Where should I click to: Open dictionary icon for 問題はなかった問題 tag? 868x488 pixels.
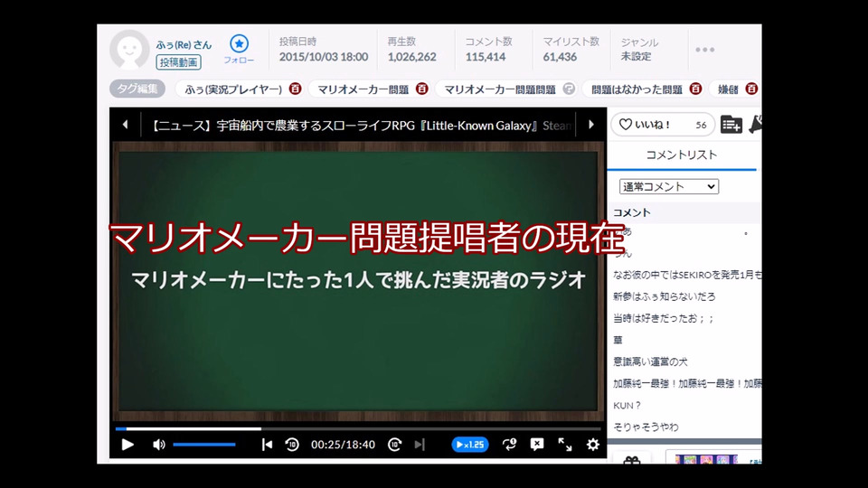click(x=696, y=89)
